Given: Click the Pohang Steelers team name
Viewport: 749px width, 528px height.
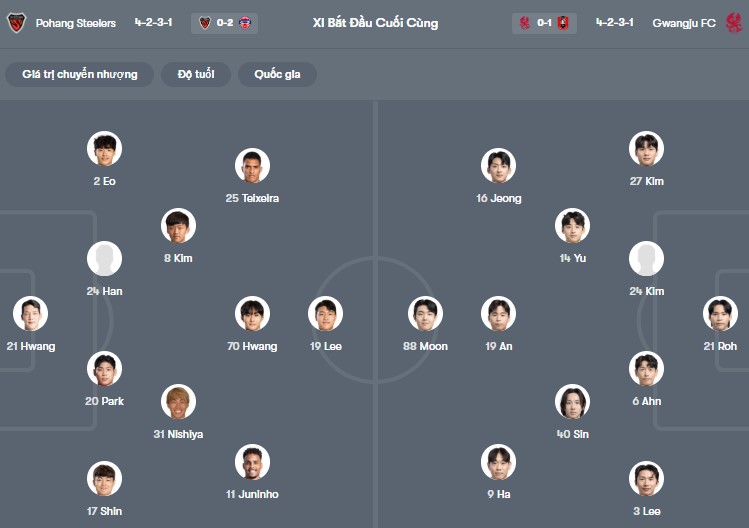Looking at the screenshot, I should coord(75,23).
